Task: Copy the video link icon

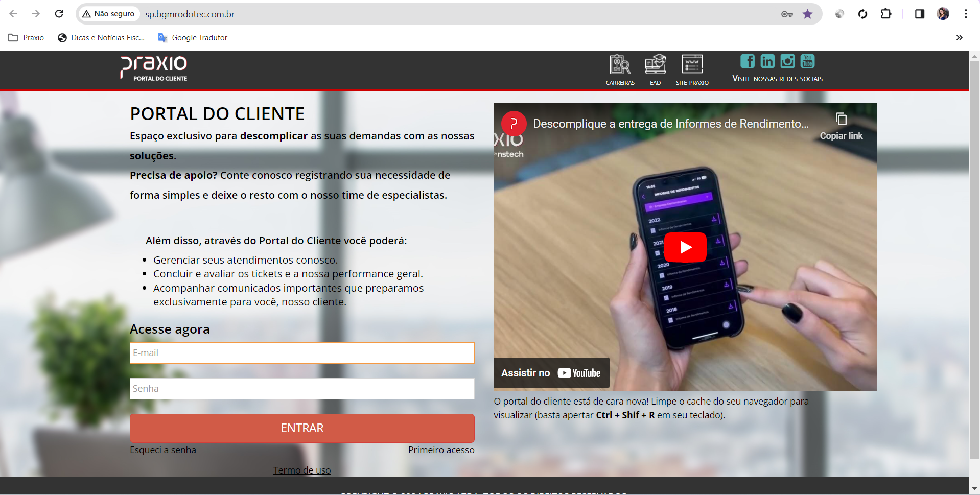Action: [841, 120]
